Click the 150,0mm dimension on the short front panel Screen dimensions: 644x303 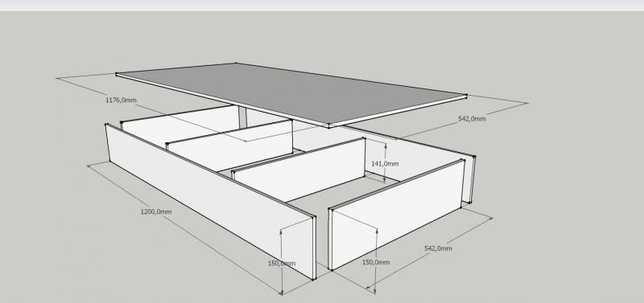click(376, 262)
